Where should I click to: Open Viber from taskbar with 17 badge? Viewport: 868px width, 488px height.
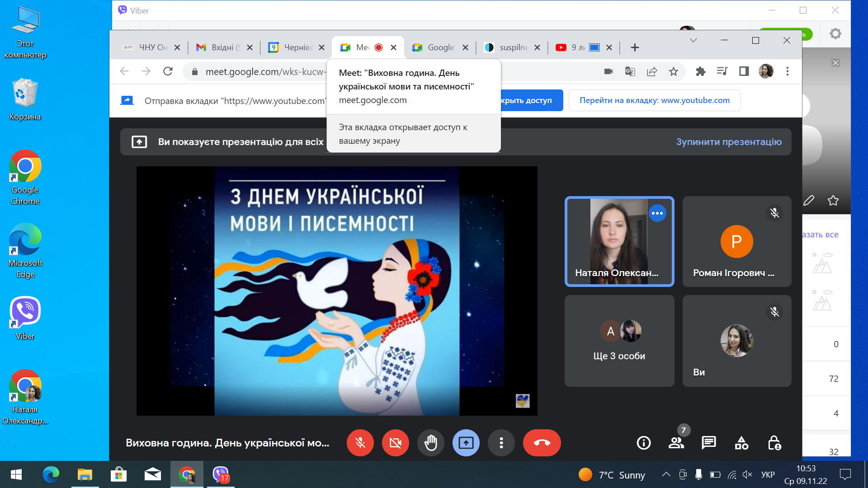[221, 474]
